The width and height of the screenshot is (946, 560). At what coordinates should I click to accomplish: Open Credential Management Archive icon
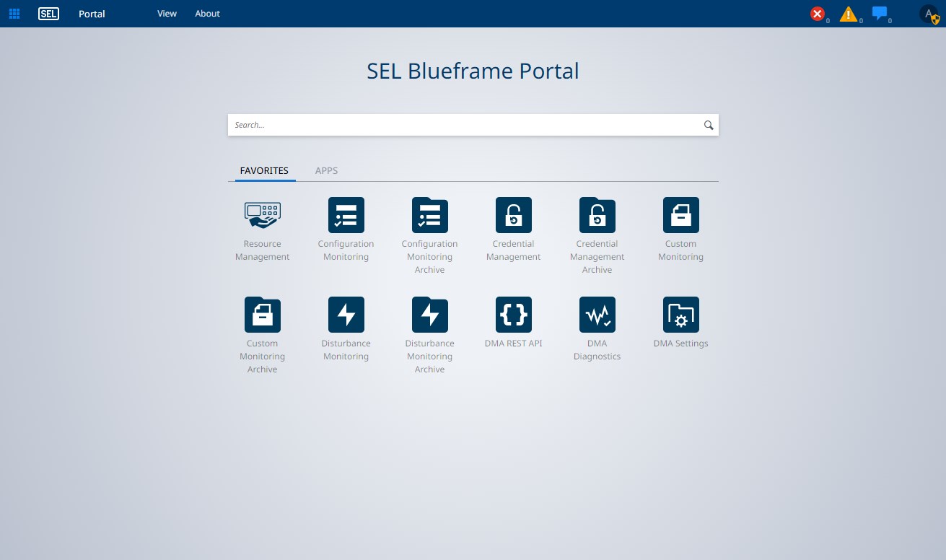597,215
